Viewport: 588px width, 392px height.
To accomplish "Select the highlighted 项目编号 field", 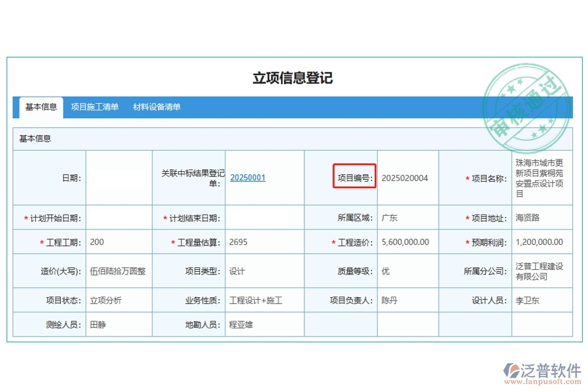I will pos(353,177).
